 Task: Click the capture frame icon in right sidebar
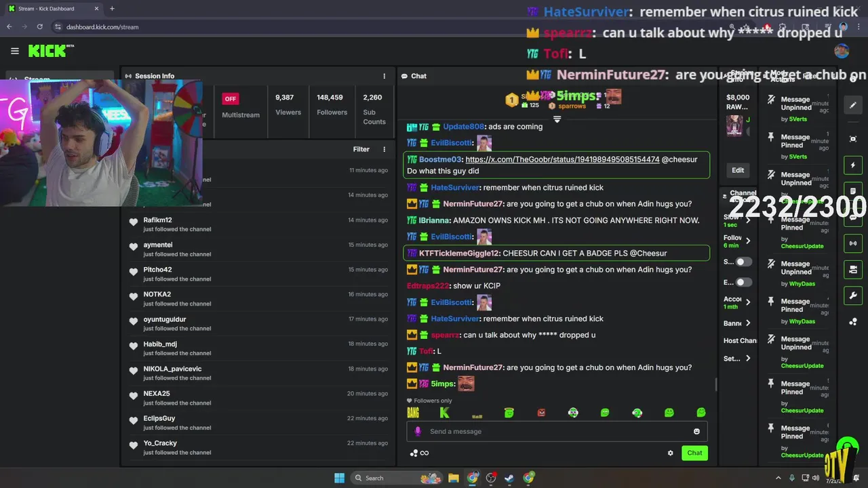(853, 138)
